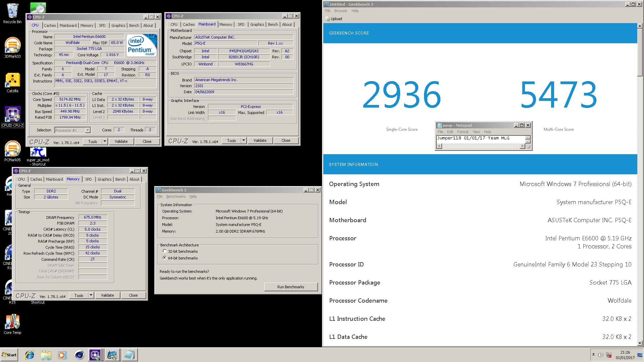Click the multi-core score 5473
Viewport: 644px width, 362px height.
coord(558,95)
